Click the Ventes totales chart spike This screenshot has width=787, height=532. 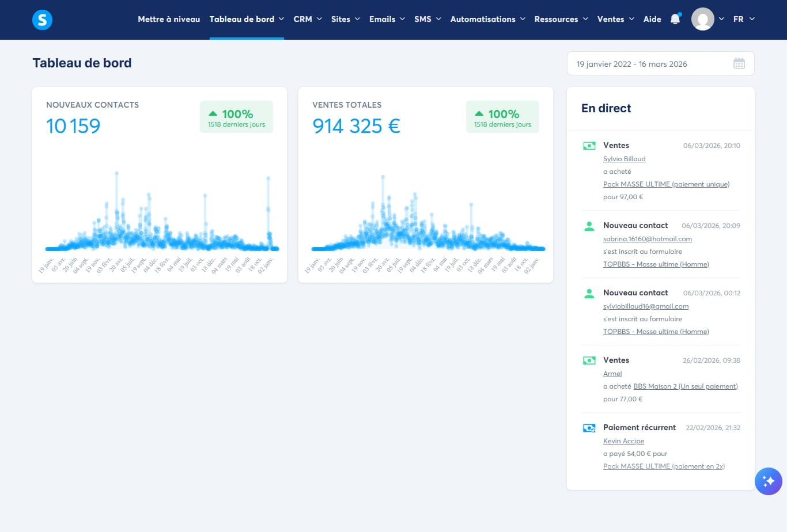coord(383,196)
